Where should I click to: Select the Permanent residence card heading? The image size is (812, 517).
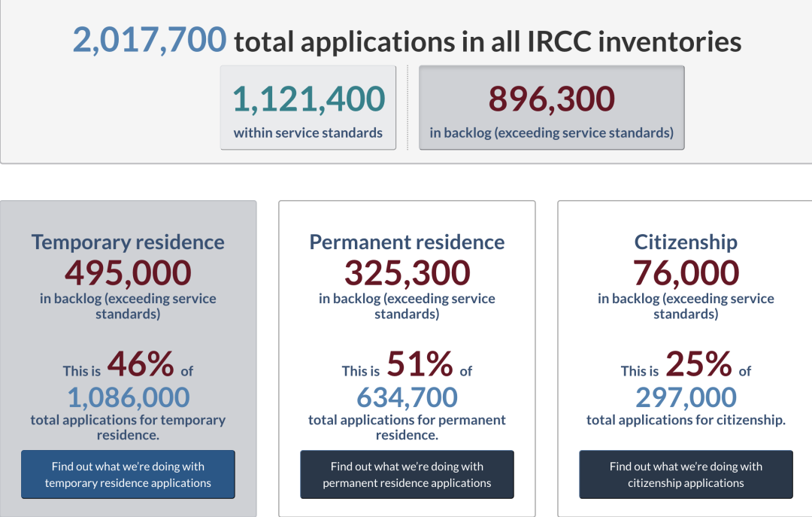coord(407,242)
